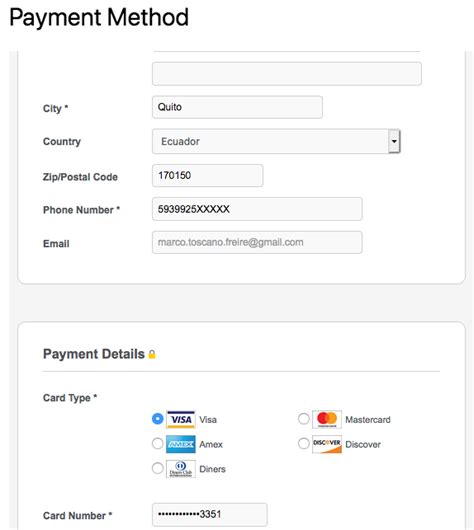Viewport: 474px width, 530px height.
Task: Open the Country dropdown showing Ecuador
Action: (x=276, y=141)
